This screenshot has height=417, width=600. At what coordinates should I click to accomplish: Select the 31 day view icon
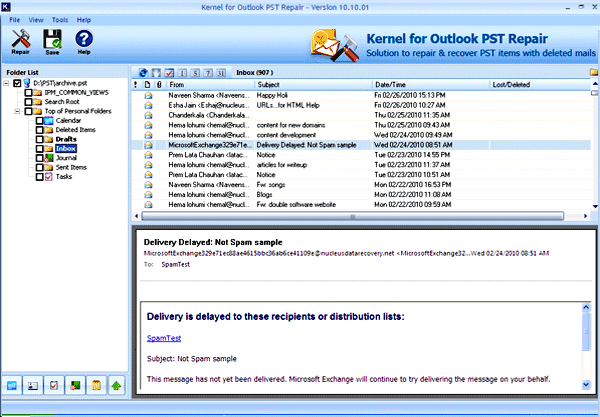click(221, 73)
